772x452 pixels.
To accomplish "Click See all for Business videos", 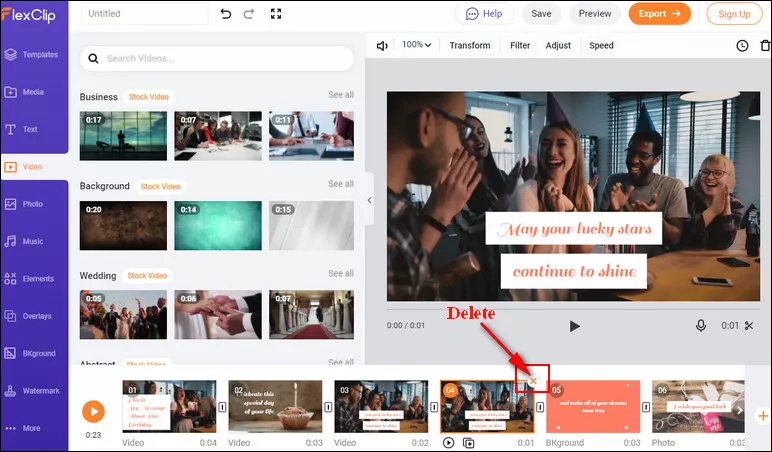I will tap(341, 95).
